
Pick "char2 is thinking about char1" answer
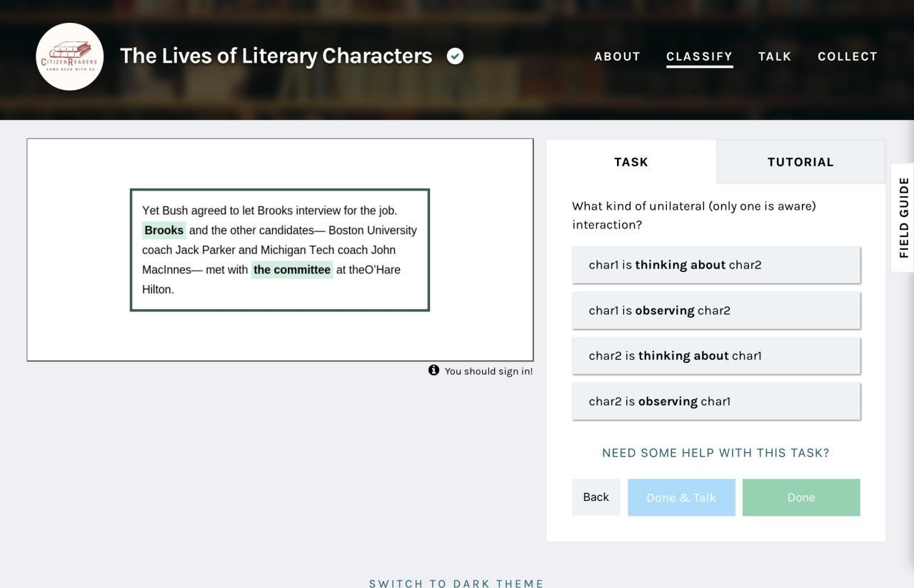715,355
